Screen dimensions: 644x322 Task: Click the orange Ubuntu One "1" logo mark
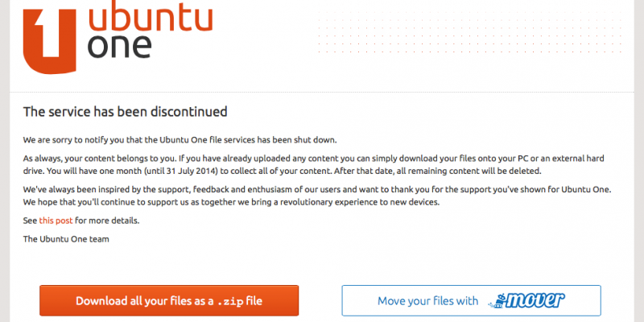[x=49, y=41]
